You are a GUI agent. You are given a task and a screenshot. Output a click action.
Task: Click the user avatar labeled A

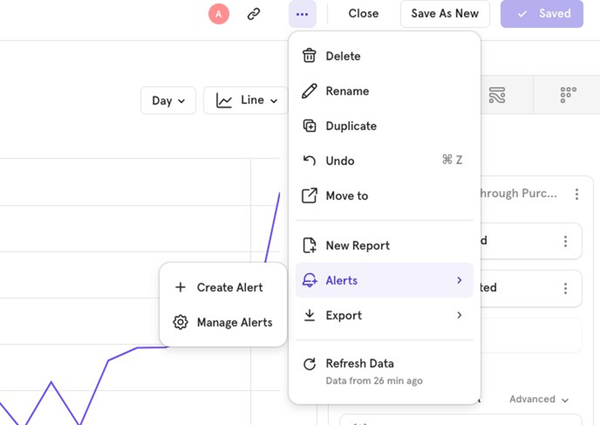click(x=218, y=14)
